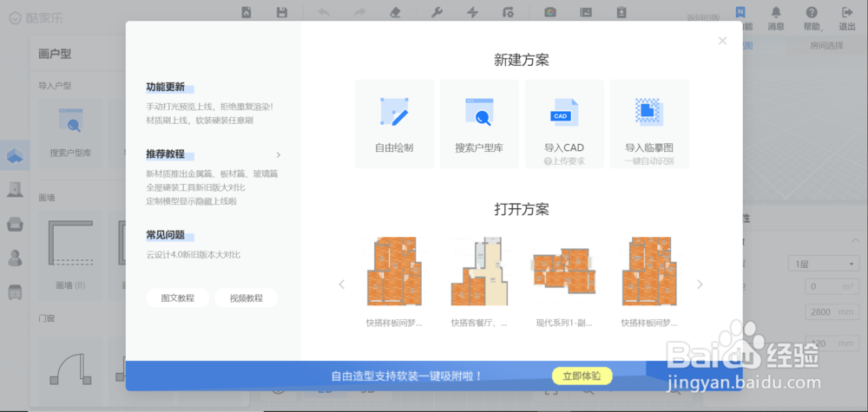
Task: Open the picture gallery icon
Action: pos(586,12)
